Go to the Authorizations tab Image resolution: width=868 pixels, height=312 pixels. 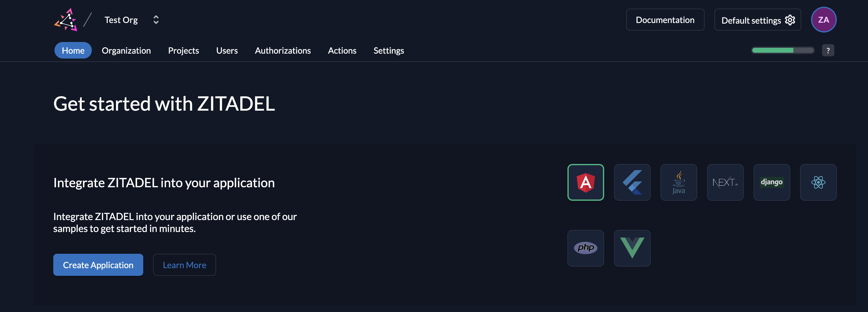[282, 51]
